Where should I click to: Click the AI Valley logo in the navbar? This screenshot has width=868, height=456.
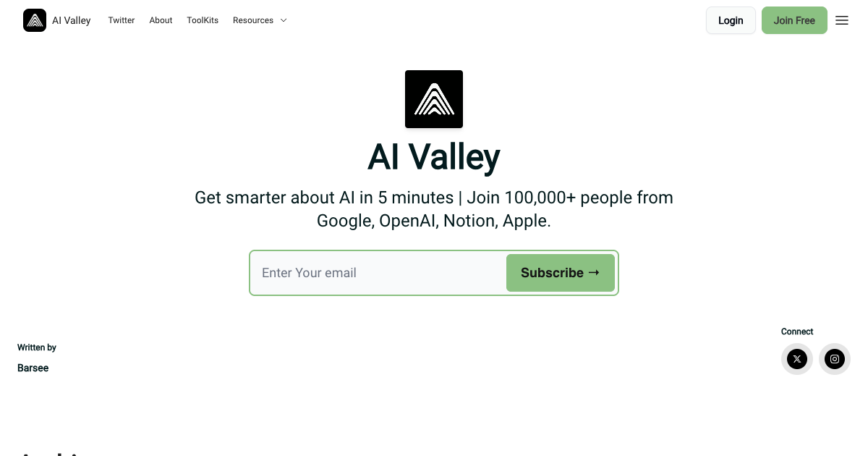(34, 20)
